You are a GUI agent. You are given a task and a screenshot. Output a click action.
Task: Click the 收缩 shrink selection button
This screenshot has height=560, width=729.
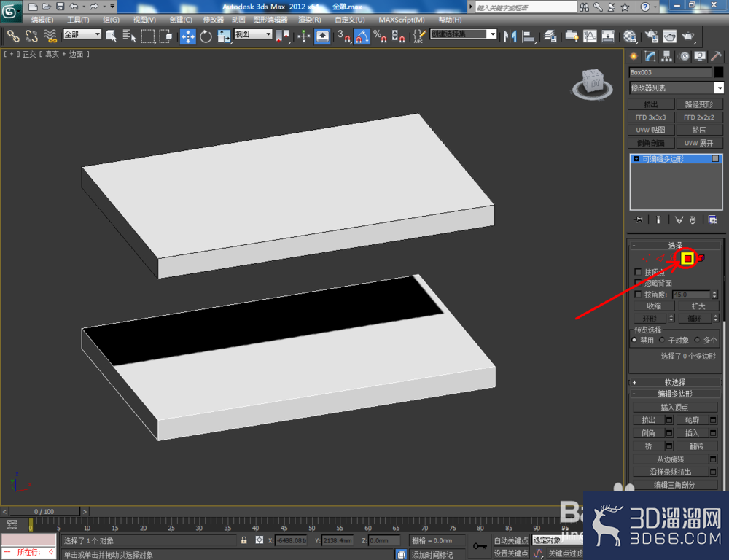point(654,306)
